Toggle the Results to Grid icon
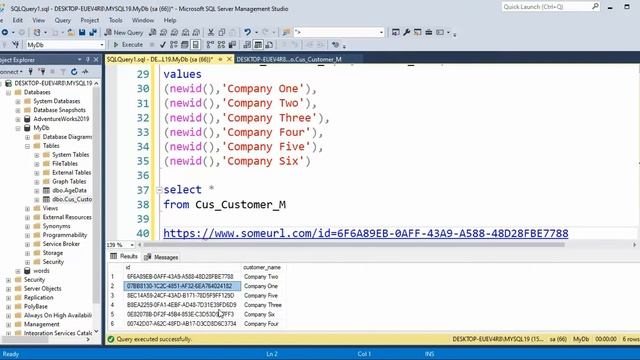This screenshot has height=360, width=640. 258,44
